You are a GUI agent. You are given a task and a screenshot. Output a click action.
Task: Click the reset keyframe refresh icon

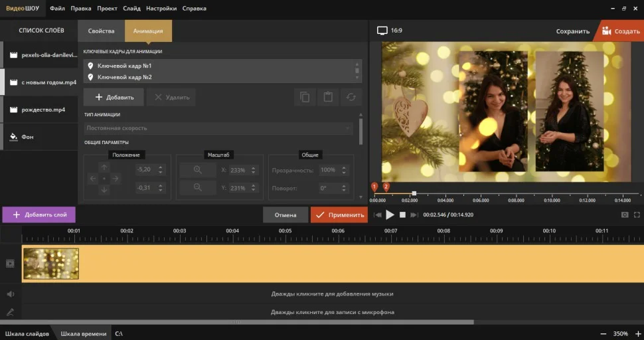click(351, 97)
